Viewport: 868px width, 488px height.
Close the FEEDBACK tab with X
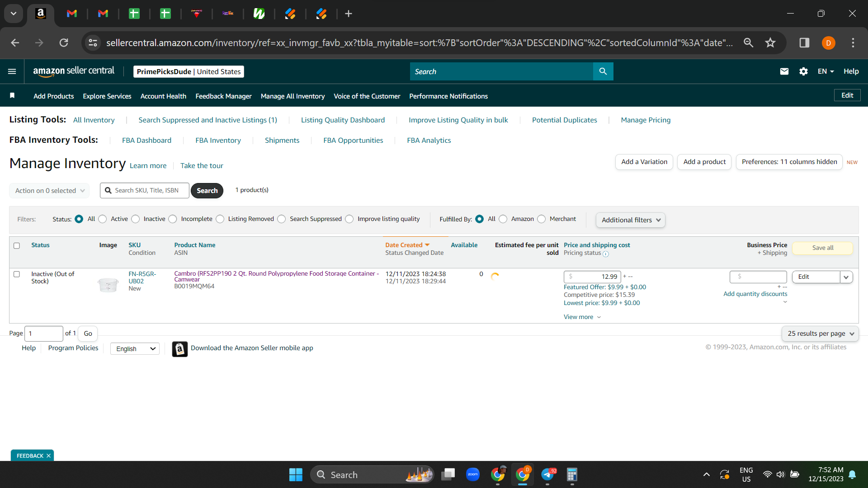tap(48, 456)
